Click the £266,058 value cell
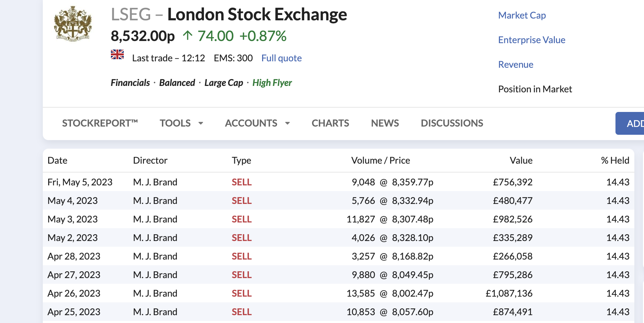The image size is (644, 323). 513,256
